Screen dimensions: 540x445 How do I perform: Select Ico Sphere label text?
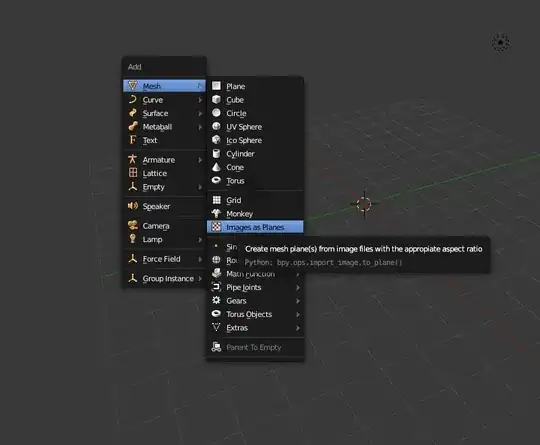(x=244, y=140)
